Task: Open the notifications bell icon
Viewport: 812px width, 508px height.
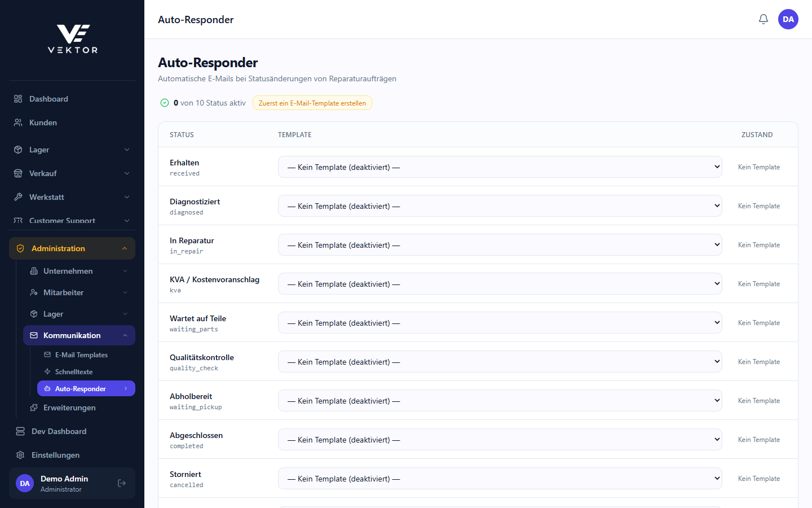Action: [764, 19]
